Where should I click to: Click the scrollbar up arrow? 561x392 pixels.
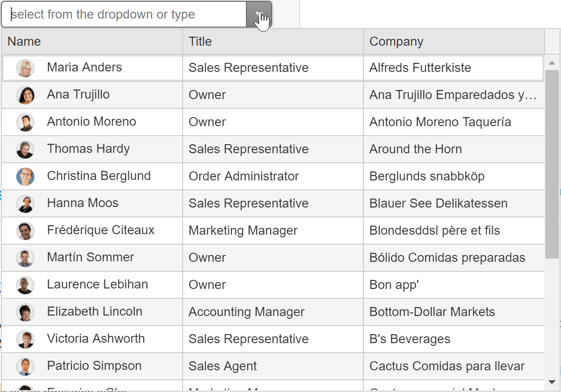click(x=552, y=63)
